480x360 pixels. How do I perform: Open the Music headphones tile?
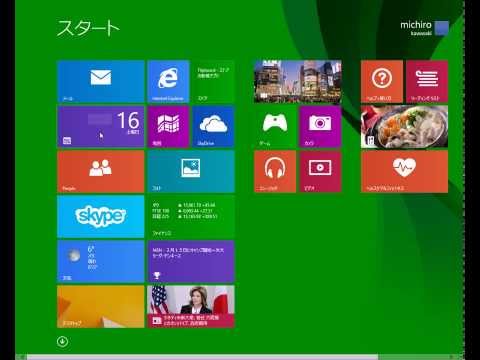pos(275,171)
